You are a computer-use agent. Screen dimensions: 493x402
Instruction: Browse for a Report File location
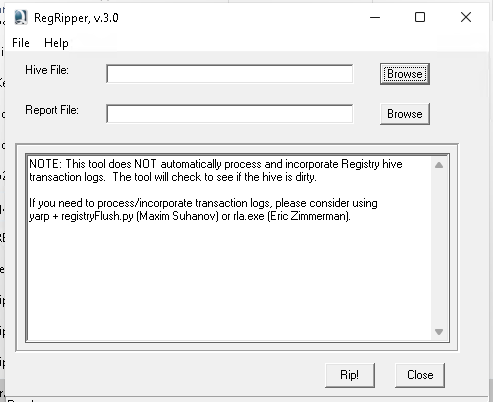point(405,114)
